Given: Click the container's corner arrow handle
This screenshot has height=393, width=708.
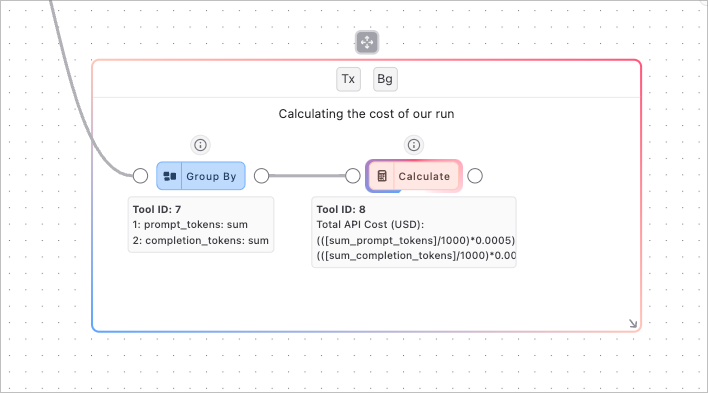Looking at the screenshot, I should click(x=633, y=323).
